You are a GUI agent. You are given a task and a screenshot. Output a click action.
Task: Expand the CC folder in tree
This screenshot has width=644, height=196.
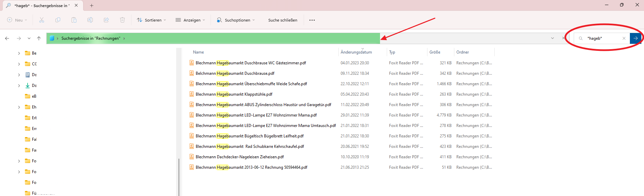pyautogui.click(x=19, y=64)
